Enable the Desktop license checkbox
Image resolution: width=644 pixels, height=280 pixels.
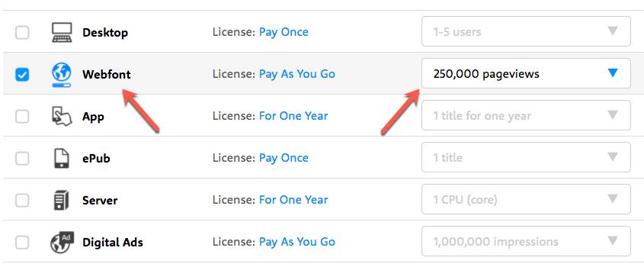22,33
